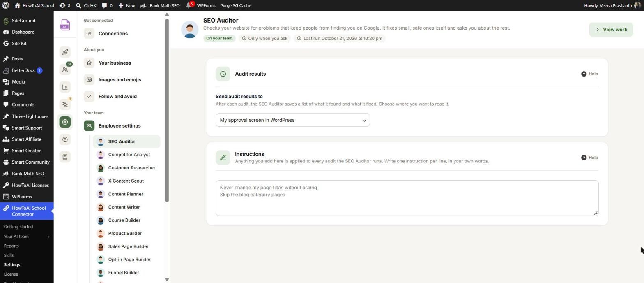Click the scroll down arrow in settings panel

click(167, 280)
